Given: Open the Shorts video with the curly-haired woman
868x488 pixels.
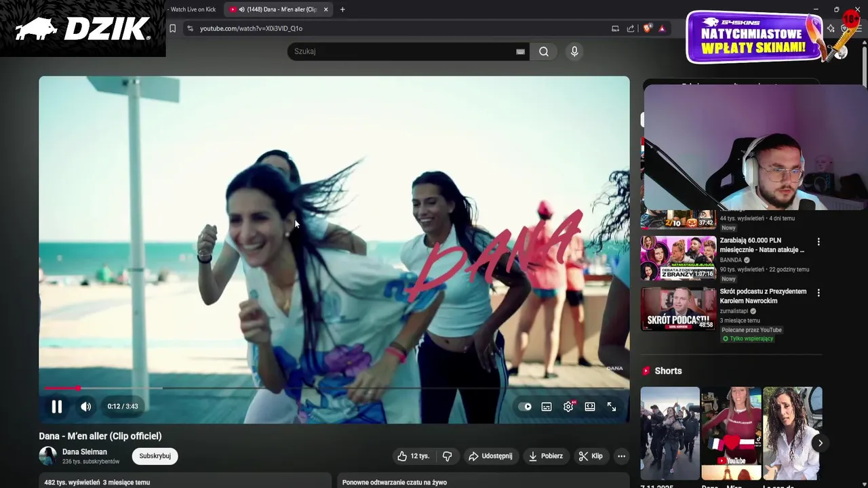Looking at the screenshot, I should click(792, 433).
